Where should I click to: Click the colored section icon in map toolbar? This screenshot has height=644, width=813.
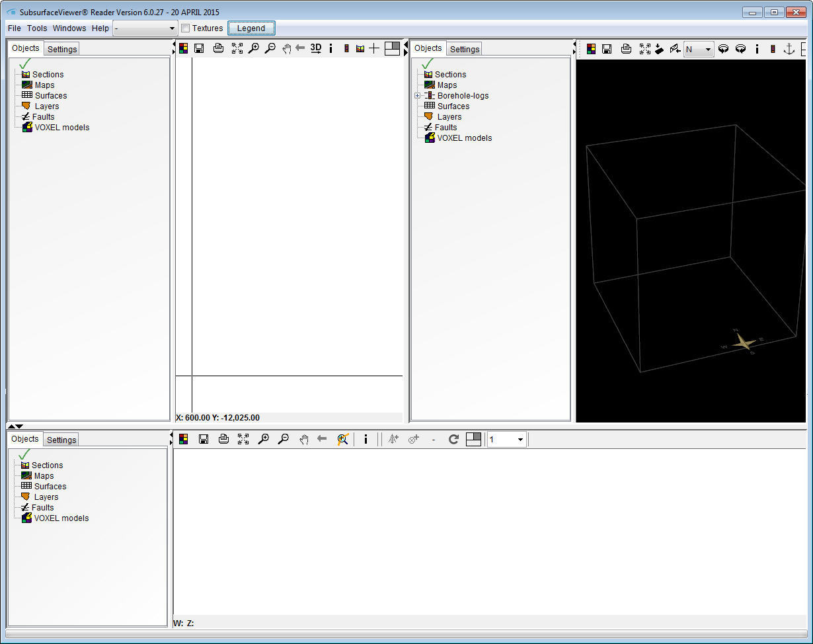(360, 48)
